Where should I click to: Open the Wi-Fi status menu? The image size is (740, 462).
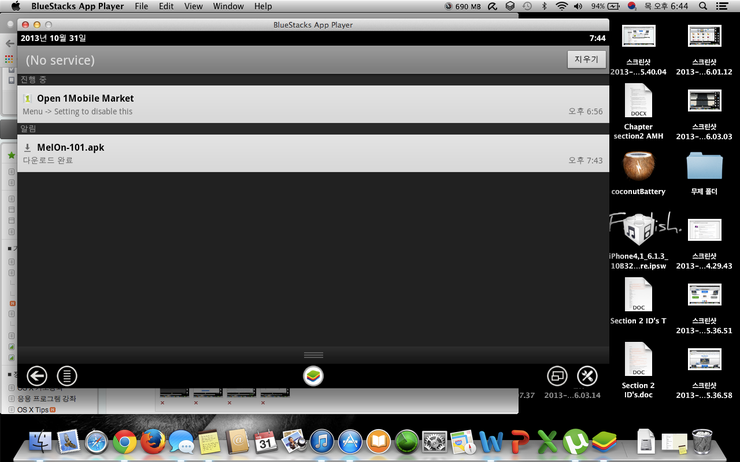click(x=562, y=6)
